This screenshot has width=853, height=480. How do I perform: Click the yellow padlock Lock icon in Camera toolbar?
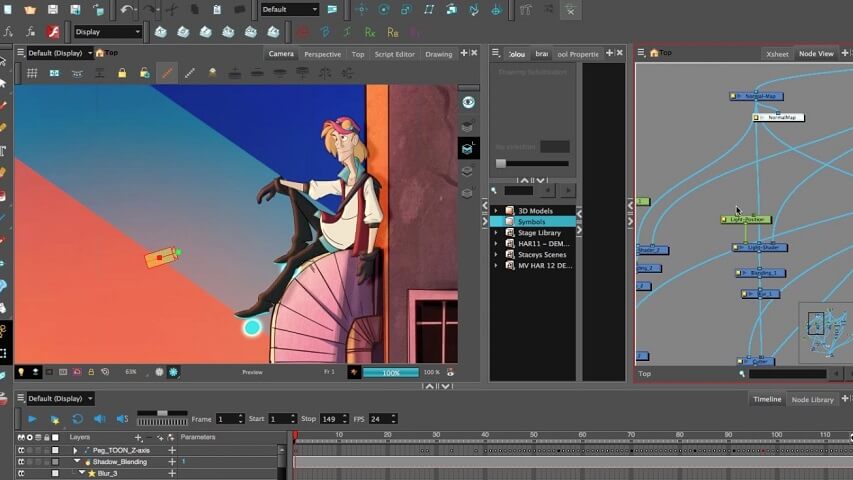122,73
